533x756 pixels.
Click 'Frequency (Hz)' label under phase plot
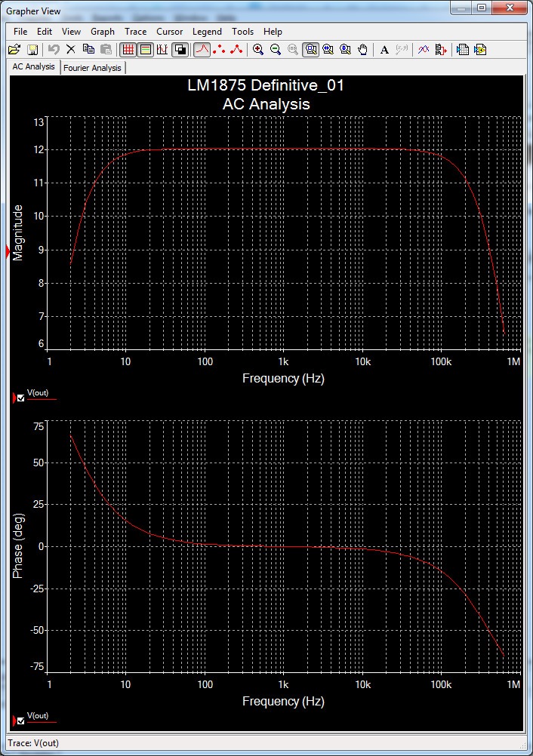pyautogui.click(x=283, y=701)
